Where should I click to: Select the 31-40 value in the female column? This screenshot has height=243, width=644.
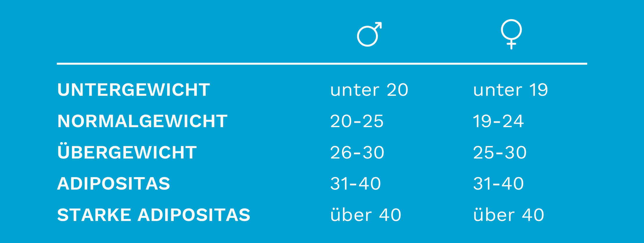498,183
